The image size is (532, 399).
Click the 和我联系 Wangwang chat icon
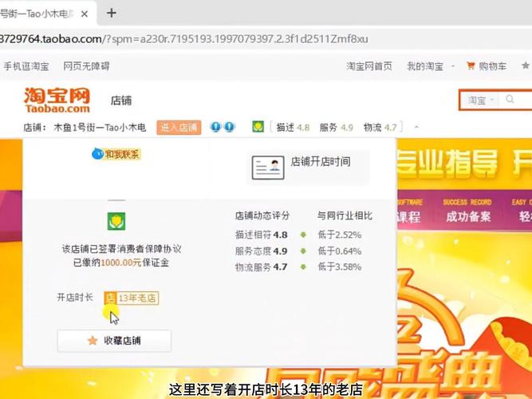pos(116,154)
